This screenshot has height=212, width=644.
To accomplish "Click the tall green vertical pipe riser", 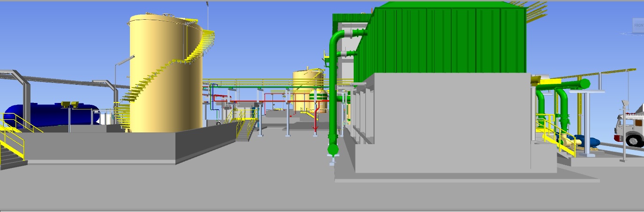I will 333,94.
